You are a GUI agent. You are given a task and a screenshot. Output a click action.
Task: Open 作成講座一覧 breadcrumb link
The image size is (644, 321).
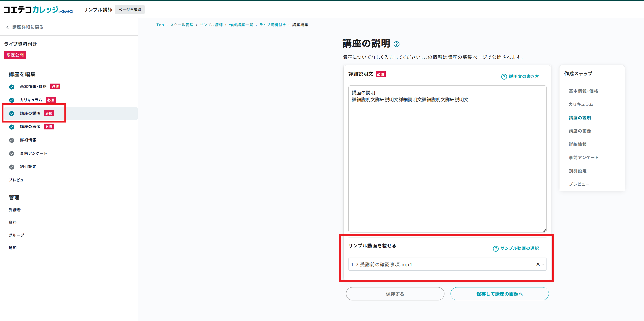(241, 25)
